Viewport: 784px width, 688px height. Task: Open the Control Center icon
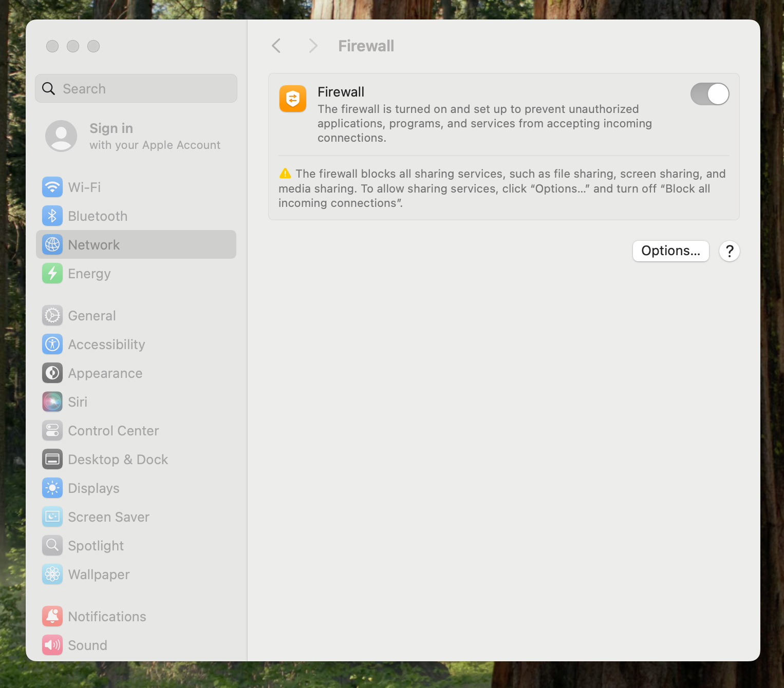52,431
